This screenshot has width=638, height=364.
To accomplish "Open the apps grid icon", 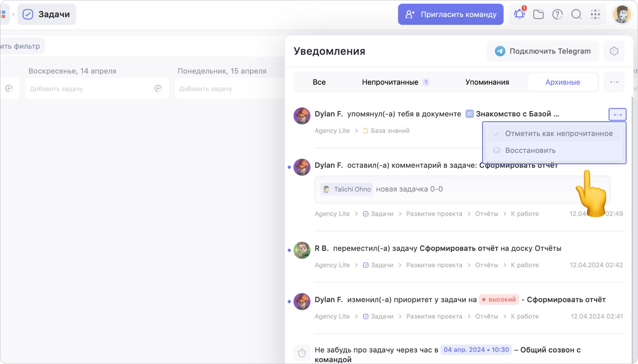I will (595, 14).
